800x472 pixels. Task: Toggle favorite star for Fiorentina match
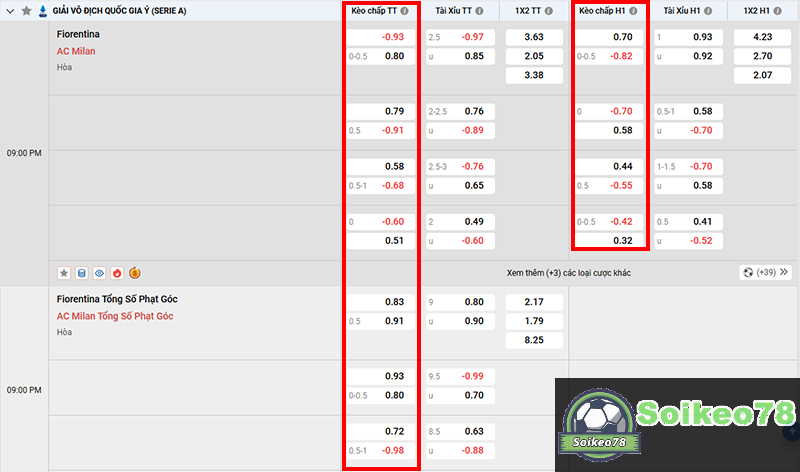[64, 272]
